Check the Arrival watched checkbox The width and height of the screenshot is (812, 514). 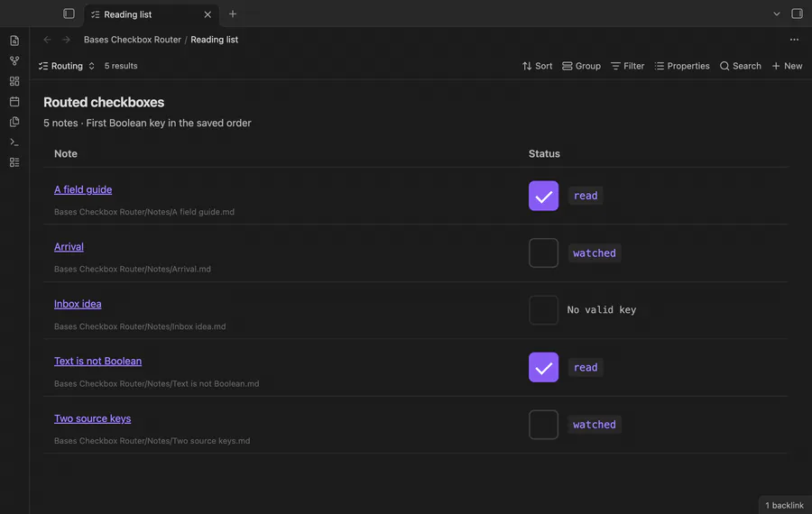(543, 253)
